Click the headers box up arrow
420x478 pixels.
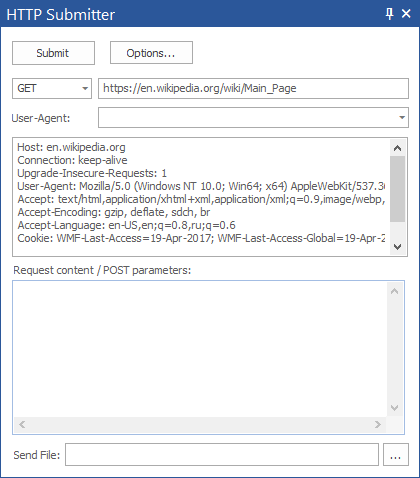(x=397, y=148)
